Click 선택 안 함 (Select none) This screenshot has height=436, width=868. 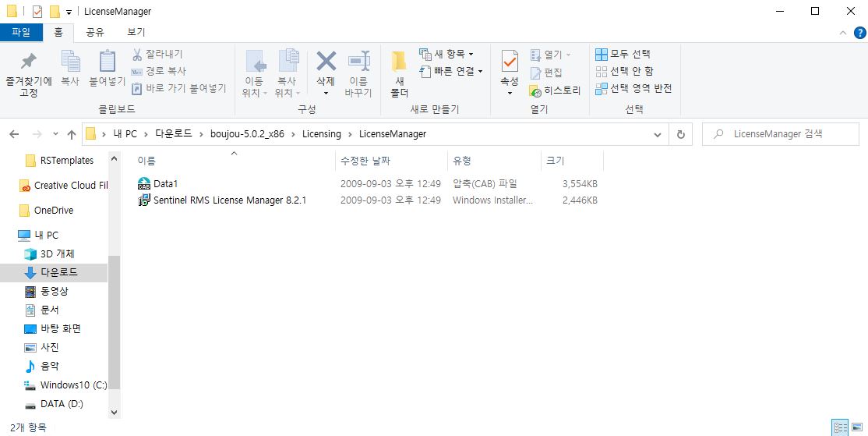coord(624,72)
